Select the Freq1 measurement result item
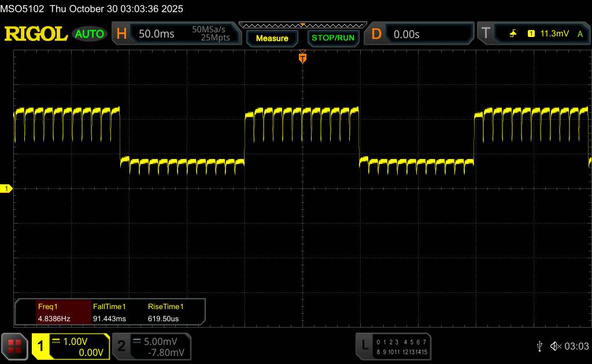Image resolution: width=592 pixels, height=364 pixels. [x=54, y=313]
